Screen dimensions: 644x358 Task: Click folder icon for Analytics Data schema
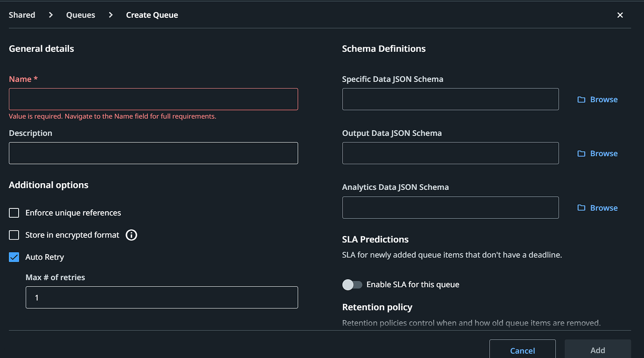[581, 208]
